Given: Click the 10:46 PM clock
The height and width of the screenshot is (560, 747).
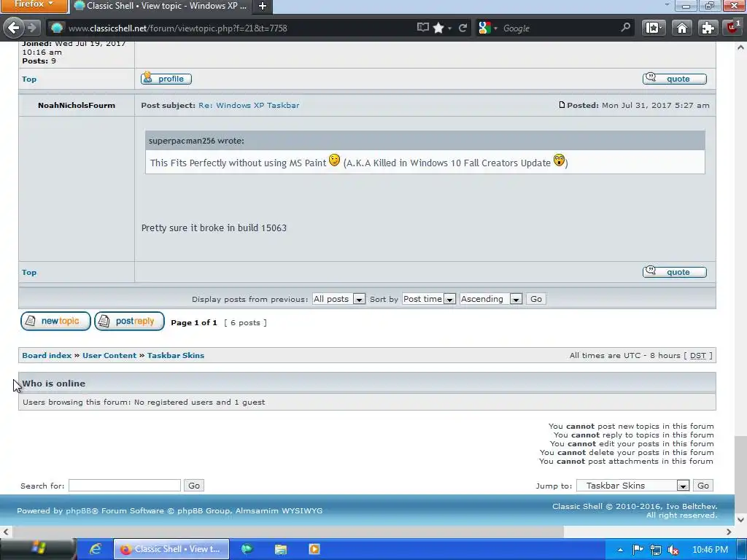Looking at the screenshot, I should tap(710, 550).
